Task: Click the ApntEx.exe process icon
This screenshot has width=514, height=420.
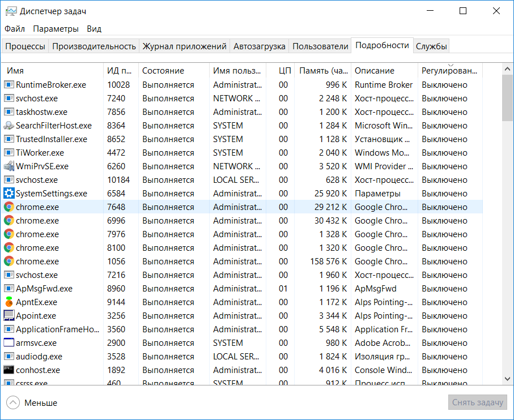Action: tap(9, 302)
